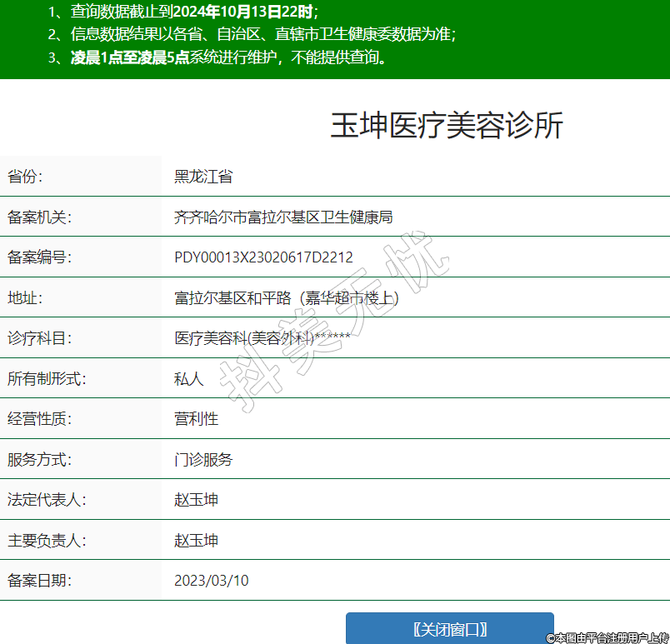Viewport: 670px width, 644px height.
Task: Click the system maintenance time notice
Action: (x=218, y=57)
